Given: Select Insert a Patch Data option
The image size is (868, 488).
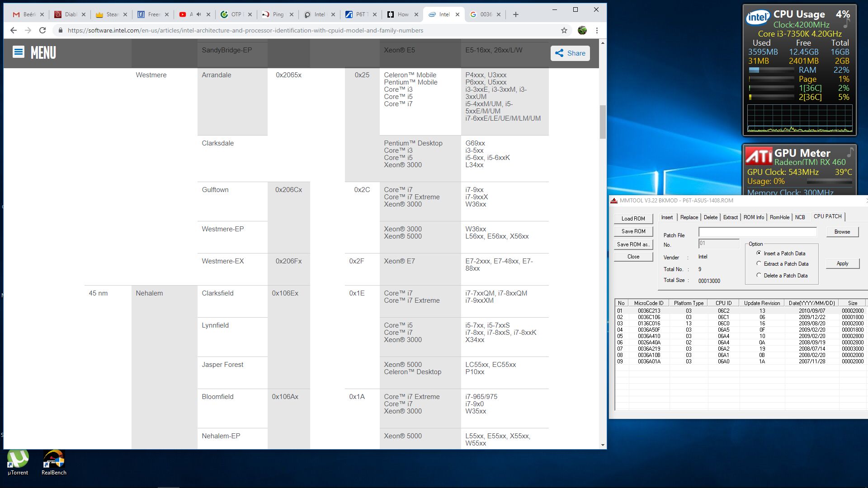Looking at the screenshot, I should tap(759, 253).
